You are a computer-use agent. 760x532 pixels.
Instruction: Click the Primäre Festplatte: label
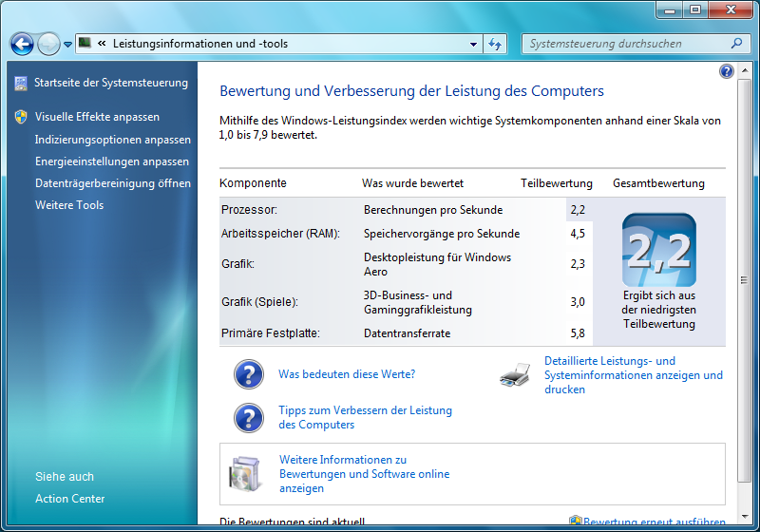[271, 333]
